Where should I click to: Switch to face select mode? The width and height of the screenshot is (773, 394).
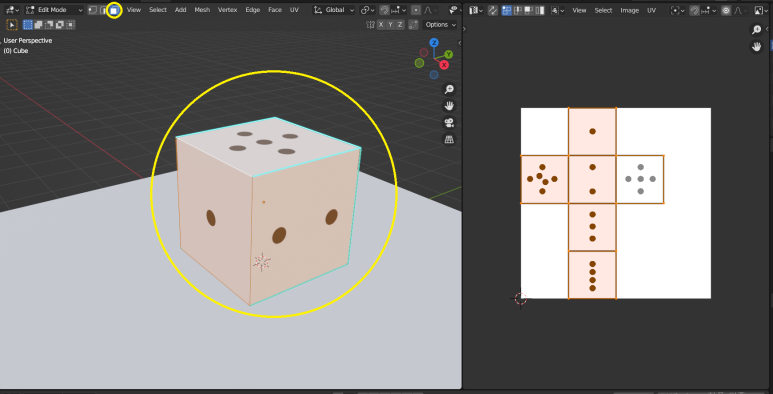[x=114, y=10]
